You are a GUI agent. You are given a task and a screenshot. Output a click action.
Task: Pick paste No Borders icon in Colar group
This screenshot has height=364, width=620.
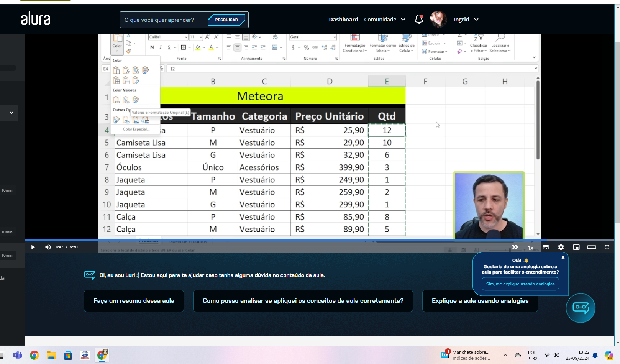(116, 80)
